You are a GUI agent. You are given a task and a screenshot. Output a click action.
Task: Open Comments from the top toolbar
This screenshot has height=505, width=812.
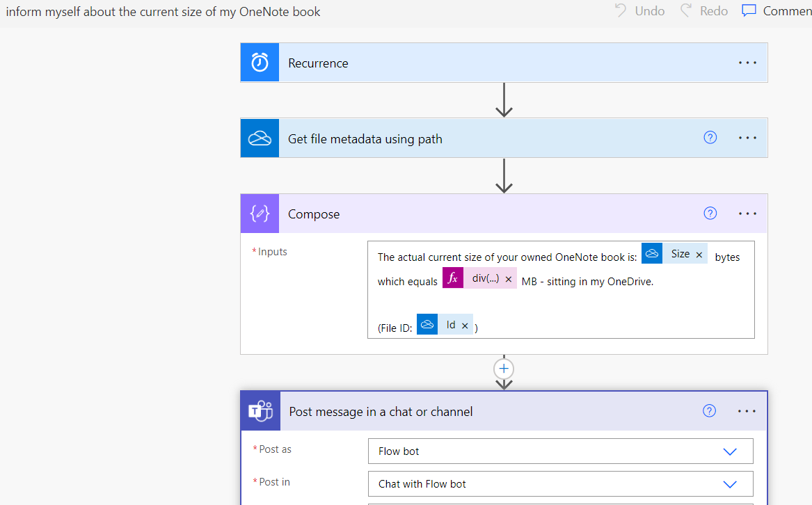777,11
